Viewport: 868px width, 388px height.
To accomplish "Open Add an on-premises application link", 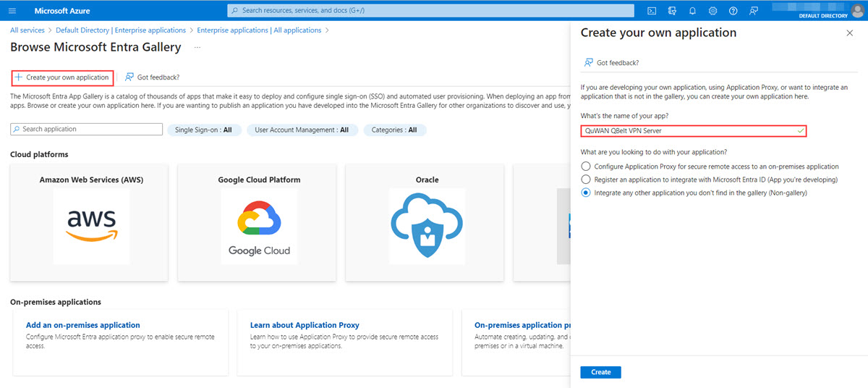I will 83,325.
